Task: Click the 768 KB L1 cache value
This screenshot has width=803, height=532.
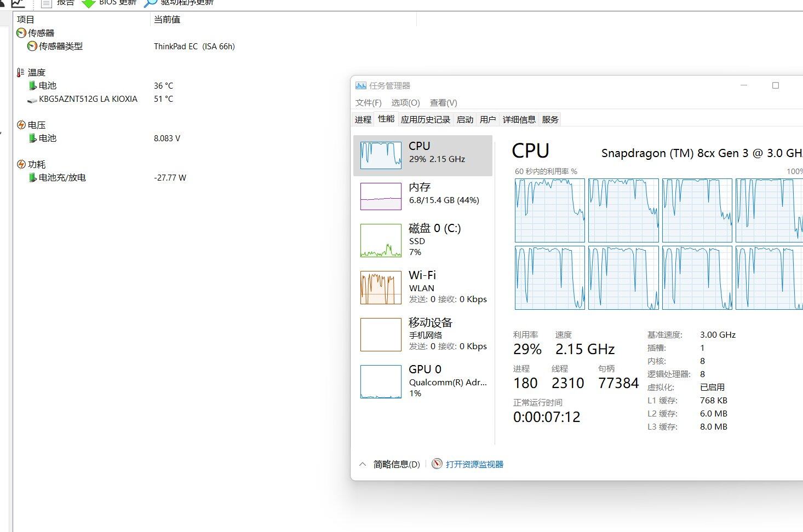Action: click(714, 401)
